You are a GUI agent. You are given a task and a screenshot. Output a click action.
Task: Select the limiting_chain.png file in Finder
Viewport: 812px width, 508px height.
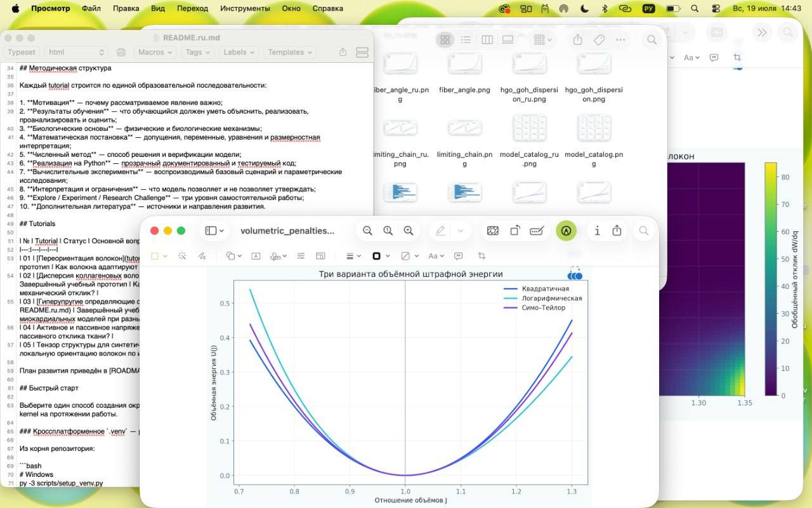pos(465,141)
